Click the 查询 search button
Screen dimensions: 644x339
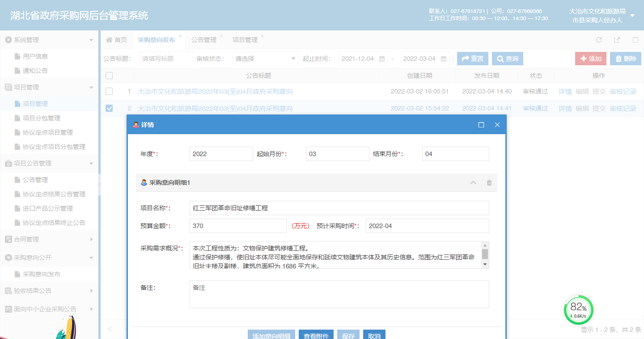pos(508,59)
